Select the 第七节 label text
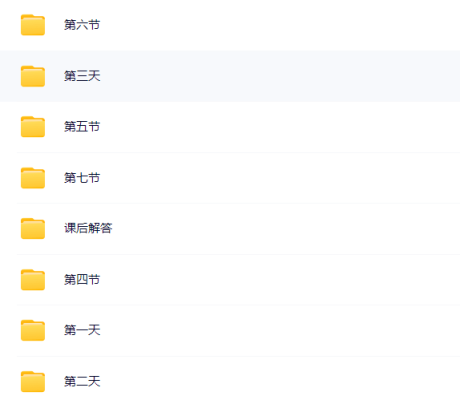Viewport: 460px width, 400px height. (82, 178)
